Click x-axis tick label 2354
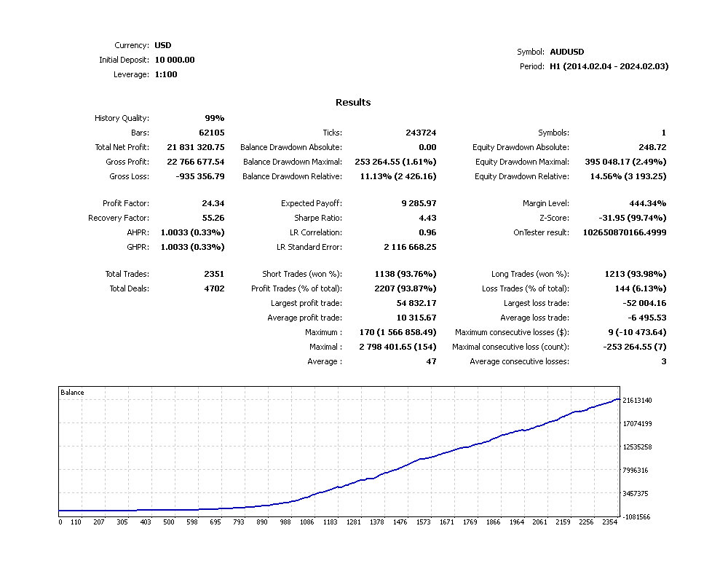 [x=609, y=522]
